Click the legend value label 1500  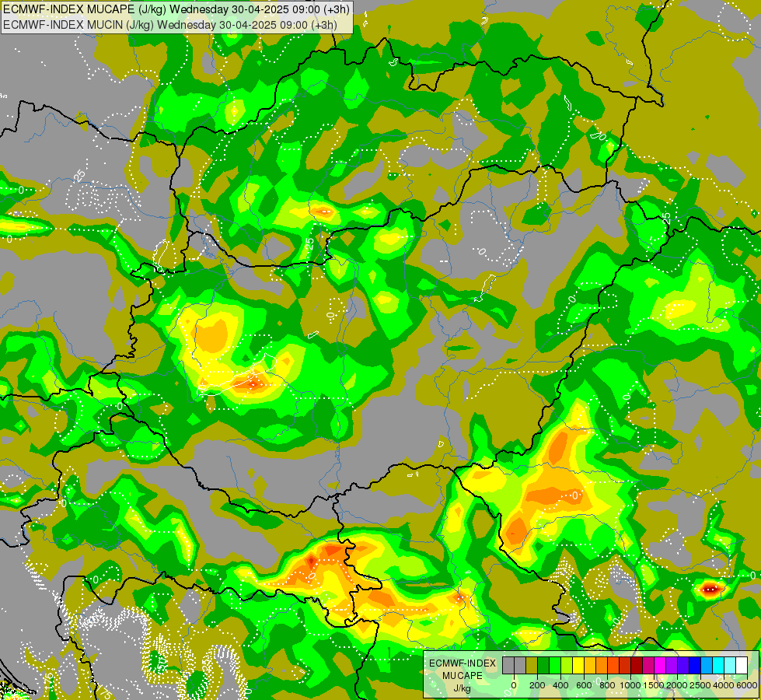pyautogui.click(x=654, y=685)
